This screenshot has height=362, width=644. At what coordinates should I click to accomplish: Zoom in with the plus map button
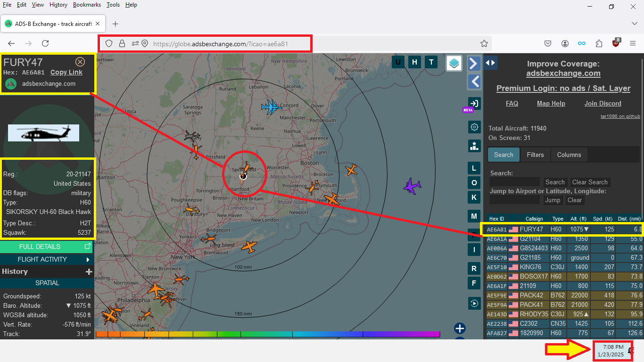click(x=460, y=329)
